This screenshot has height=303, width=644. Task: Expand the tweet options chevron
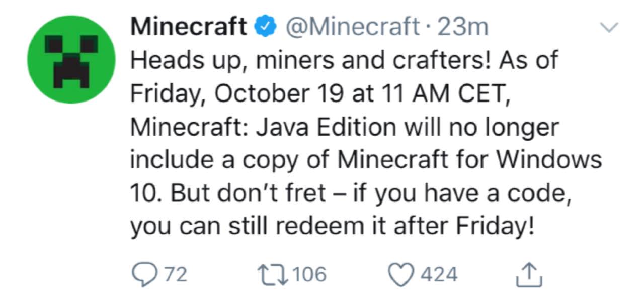tap(609, 29)
